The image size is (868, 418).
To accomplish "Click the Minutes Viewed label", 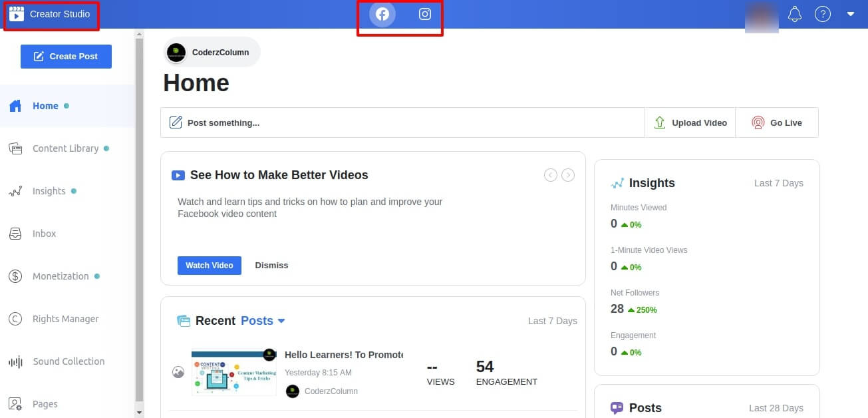I will click(x=639, y=208).
